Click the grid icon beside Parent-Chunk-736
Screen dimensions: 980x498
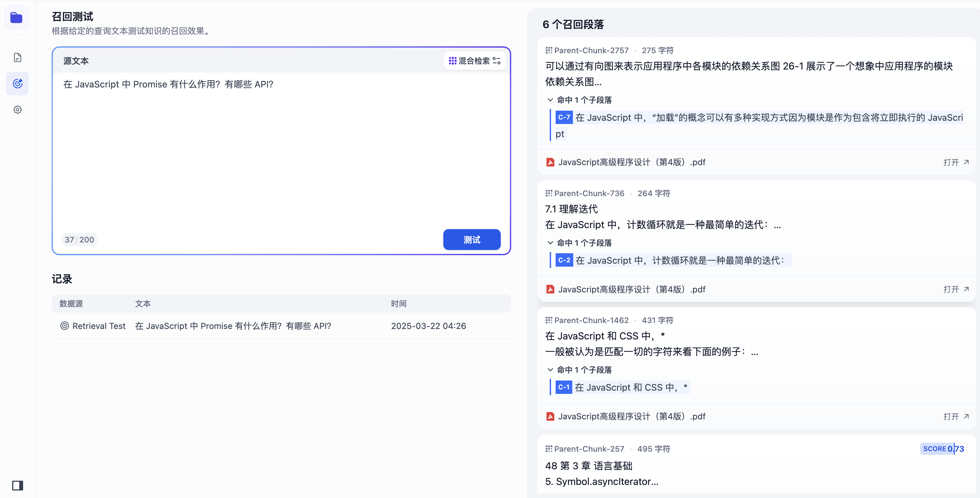coord(548,193)
